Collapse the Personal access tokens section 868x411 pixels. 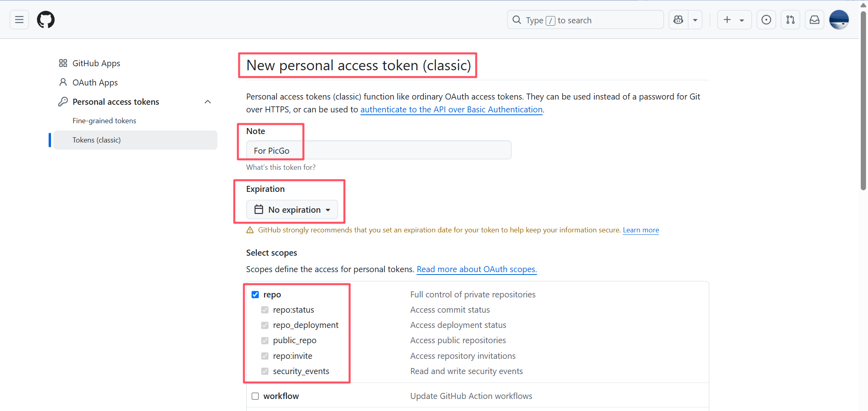[x=208, y=102]
